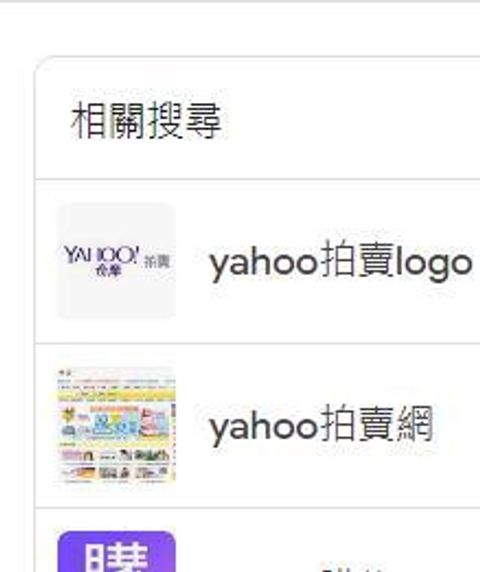Open the Yahoo奇摩拍賣 logo thumbnail
Image resolution: width=480 pixels, height=572 pixels.
pyautogui.click(x=117, y=261)
